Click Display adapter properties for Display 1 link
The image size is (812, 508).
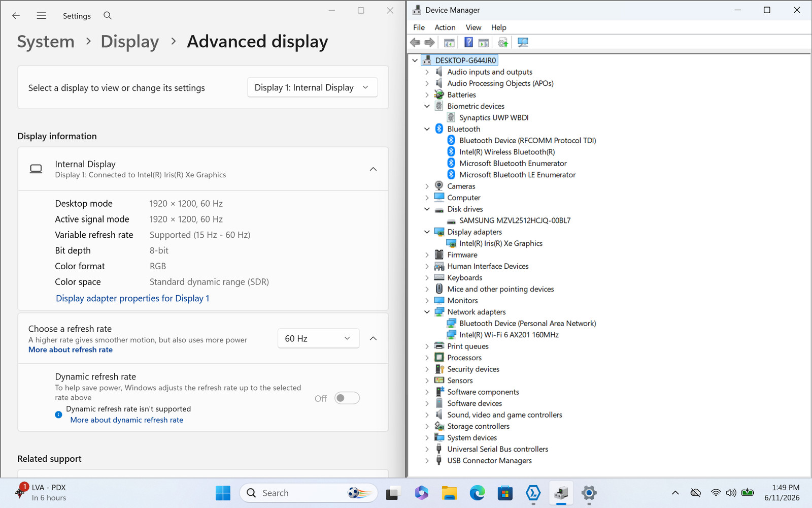point(132,298)
